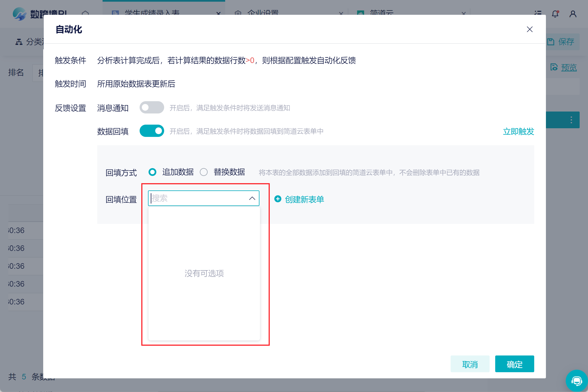Open the customer support chat bubble
Screen dimensions: 588x392
point(576,381)
